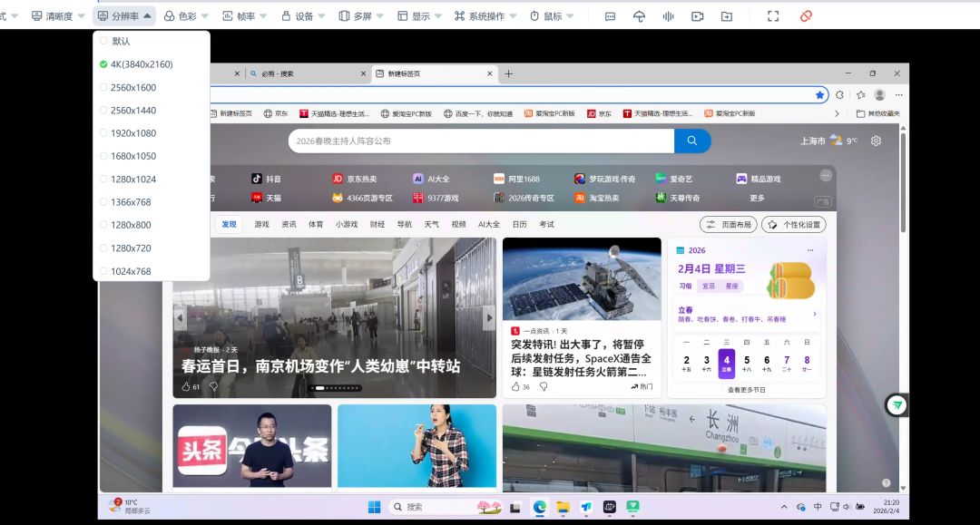Select the 1024x768 resolution option

click(x=131, y=271)
